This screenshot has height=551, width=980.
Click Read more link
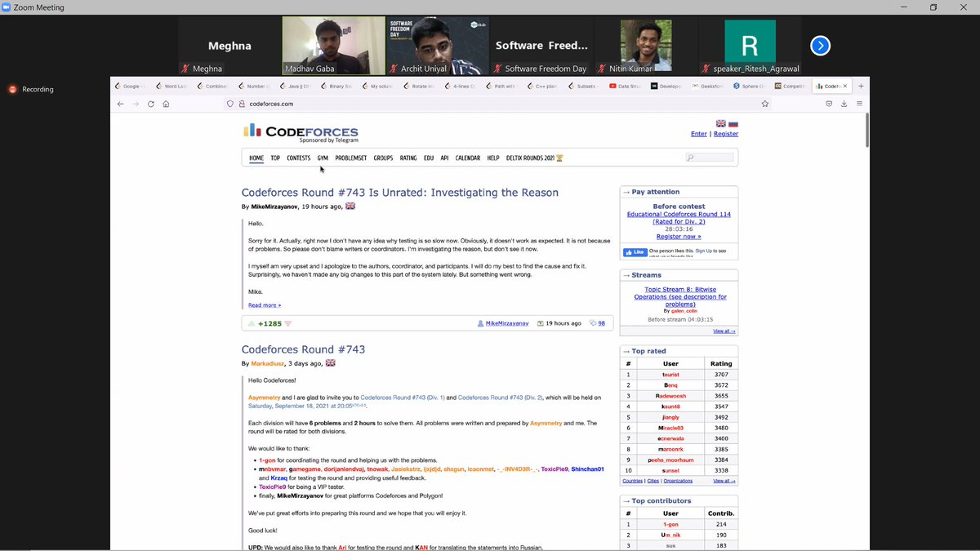265,305
